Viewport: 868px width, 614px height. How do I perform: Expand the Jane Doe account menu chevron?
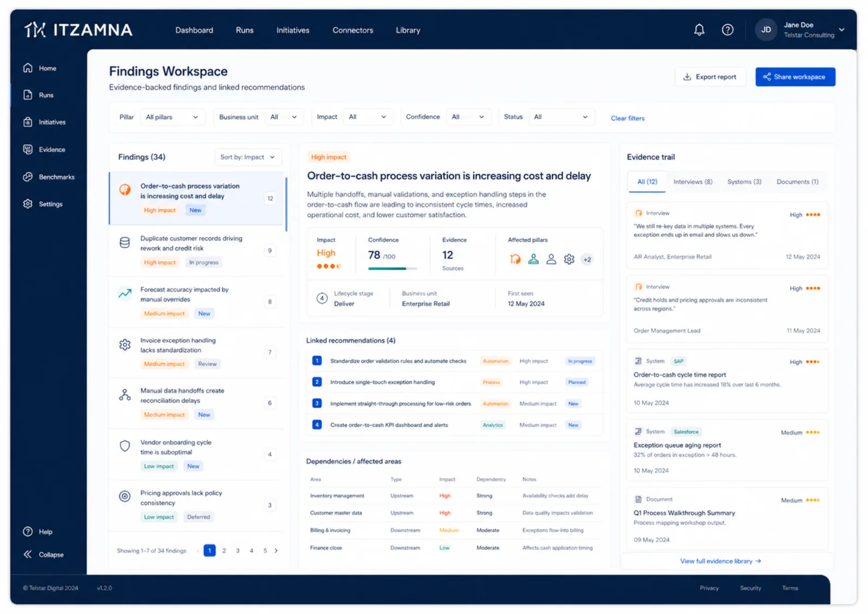click(841, 30)
